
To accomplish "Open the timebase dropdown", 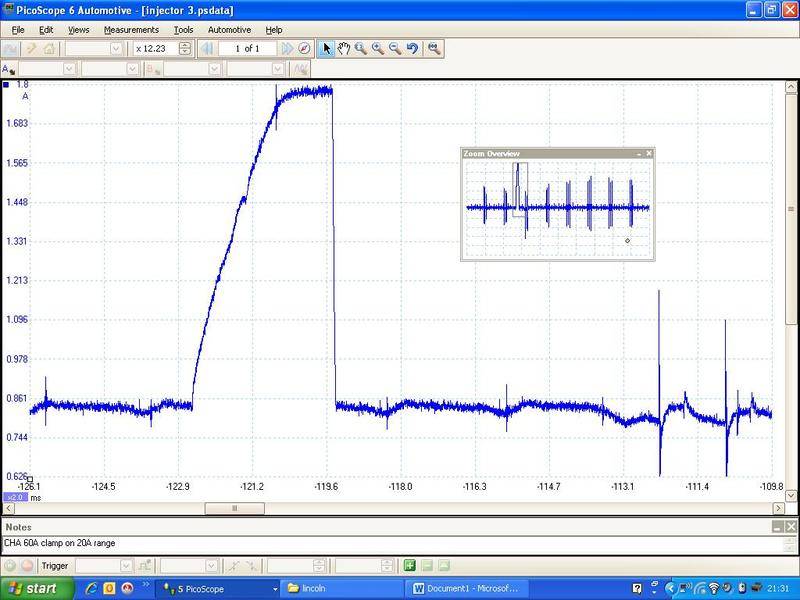I will (116, 48).
